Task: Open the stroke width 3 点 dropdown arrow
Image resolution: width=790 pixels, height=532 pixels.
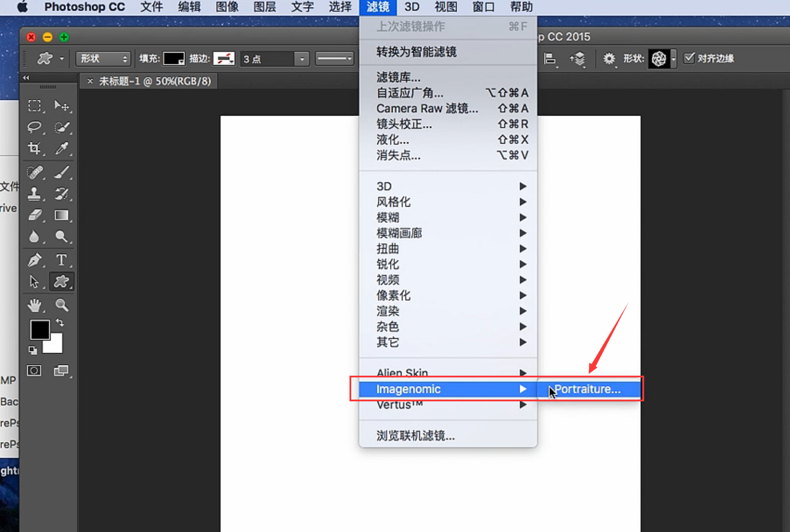Action: 302,59
